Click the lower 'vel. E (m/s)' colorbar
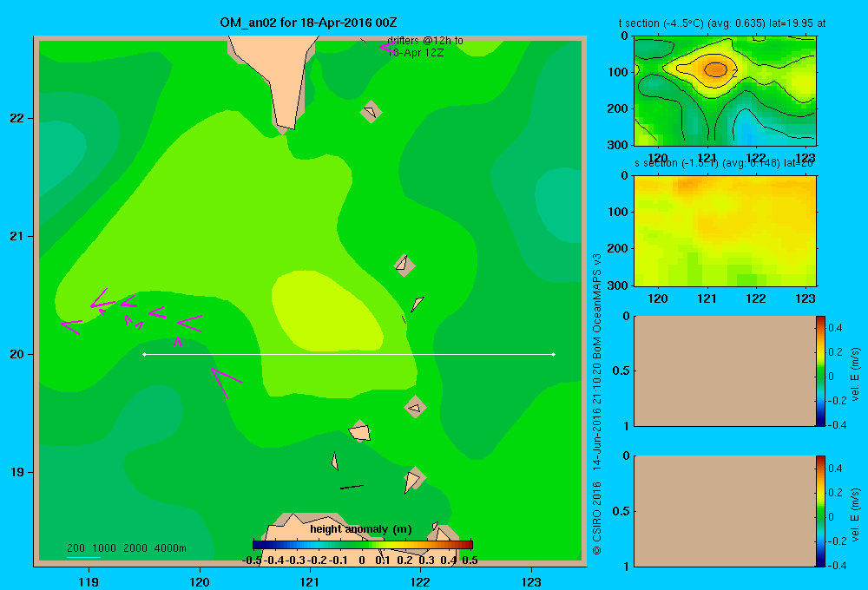The height and width of the screenshot is (590, 868). (820, 511)
